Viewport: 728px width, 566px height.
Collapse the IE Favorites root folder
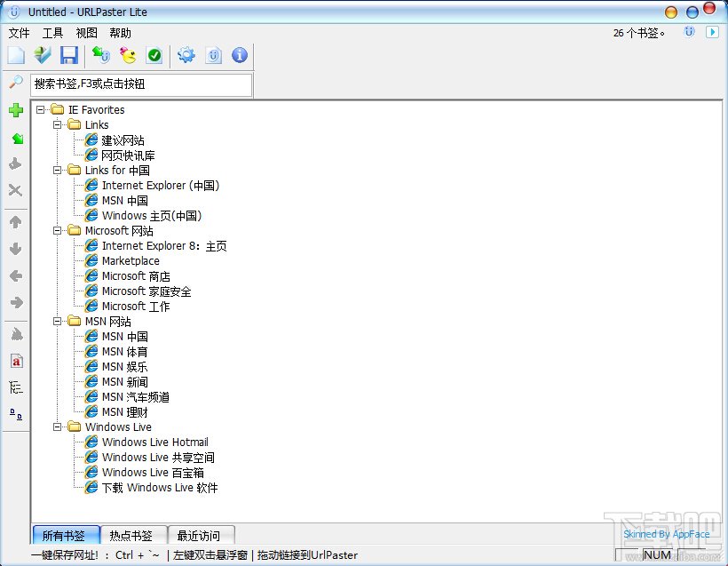pos(40,109)
